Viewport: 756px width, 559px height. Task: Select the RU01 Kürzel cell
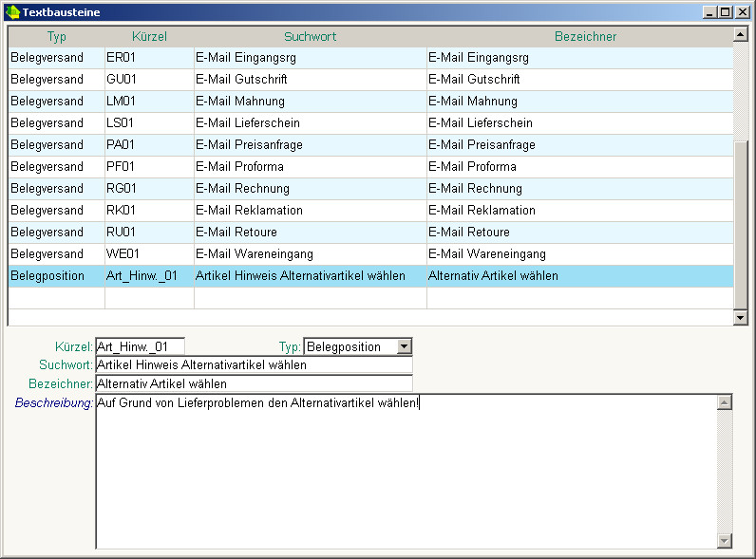pyautogui.click(x=149, y=233)
